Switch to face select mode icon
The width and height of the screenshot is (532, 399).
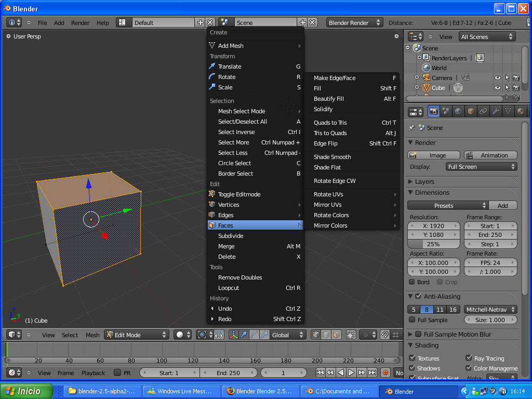point(336,335)
